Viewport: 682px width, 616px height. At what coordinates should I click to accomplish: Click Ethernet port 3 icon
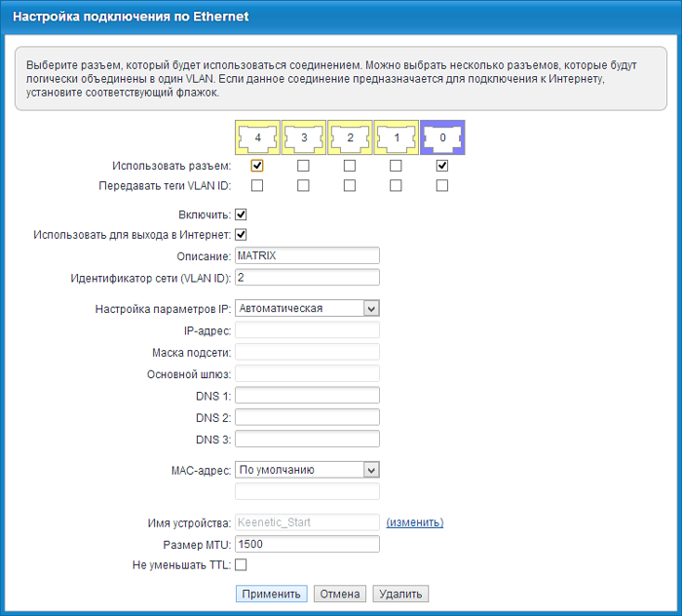[x=304, y=137]
